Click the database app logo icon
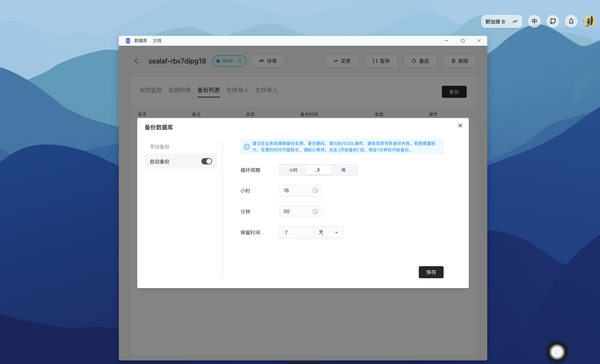 (128, 41)
